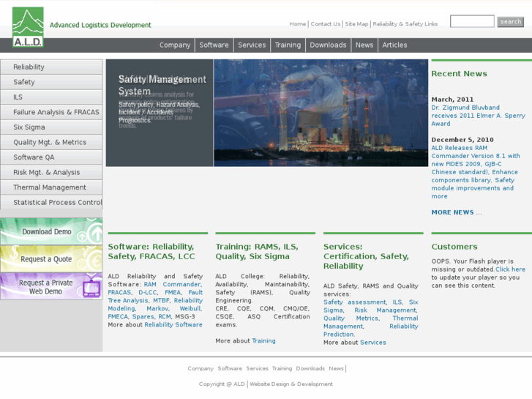Screen dimensions: 532x399
Task: Open the Company menu
Action: 175,45
